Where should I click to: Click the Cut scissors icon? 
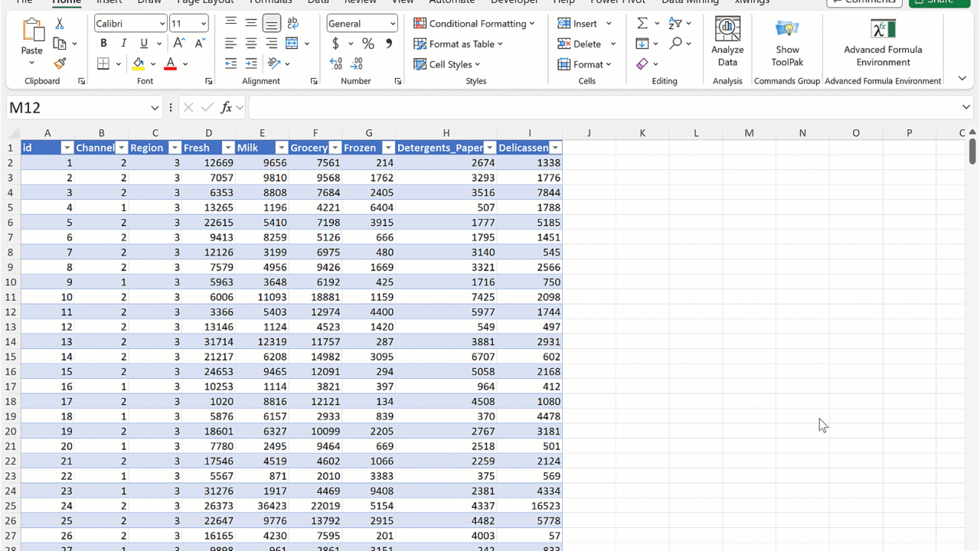[60, 24]
